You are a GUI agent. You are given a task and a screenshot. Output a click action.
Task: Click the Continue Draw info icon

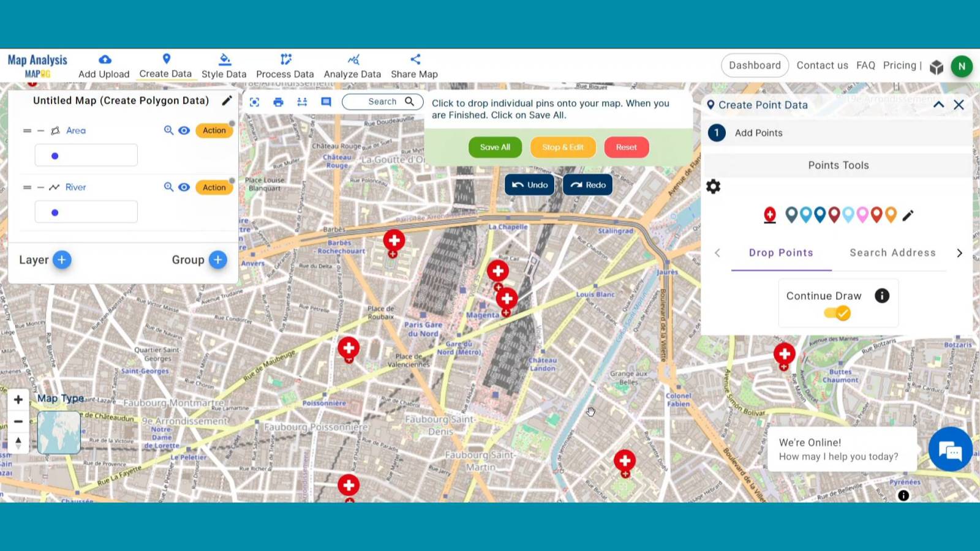click(882, 296)
